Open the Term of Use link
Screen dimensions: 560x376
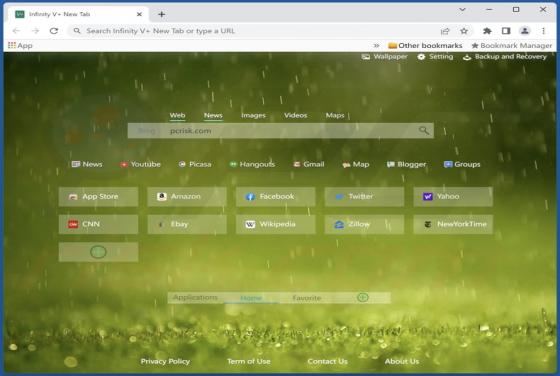249,361
